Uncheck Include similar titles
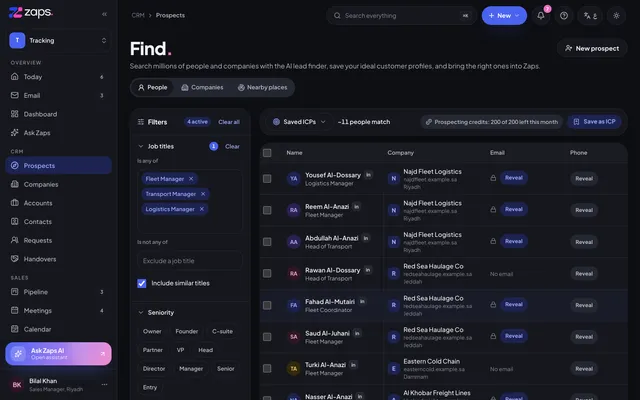Screen dimensions: 640x400 (x=142, y=283)
